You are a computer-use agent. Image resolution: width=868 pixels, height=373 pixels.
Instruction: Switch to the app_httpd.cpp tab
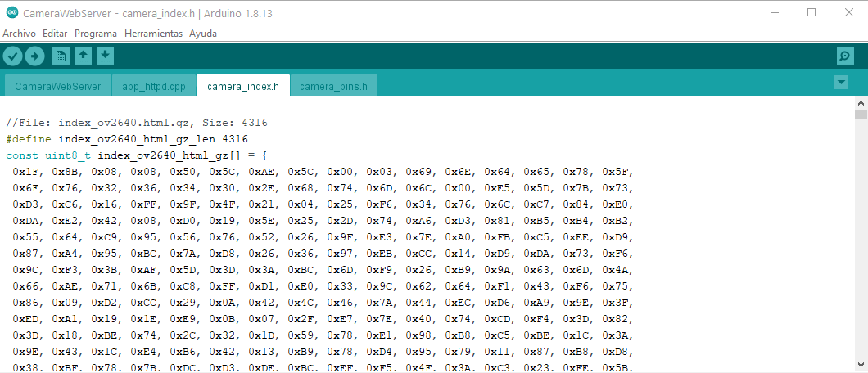154,86
